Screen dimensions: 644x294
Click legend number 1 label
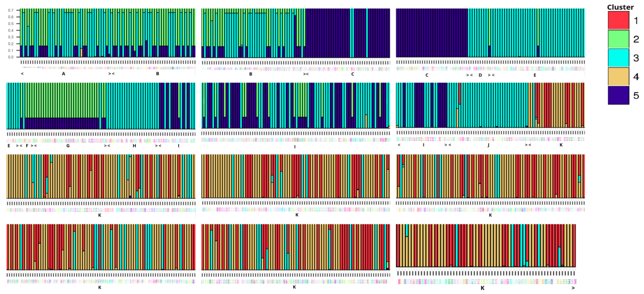(636, 21)
